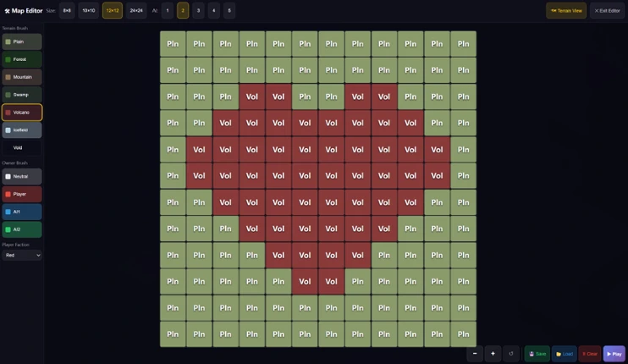Open the Player Faction dropdown
The image size is (628, 364).
(22, 255)
